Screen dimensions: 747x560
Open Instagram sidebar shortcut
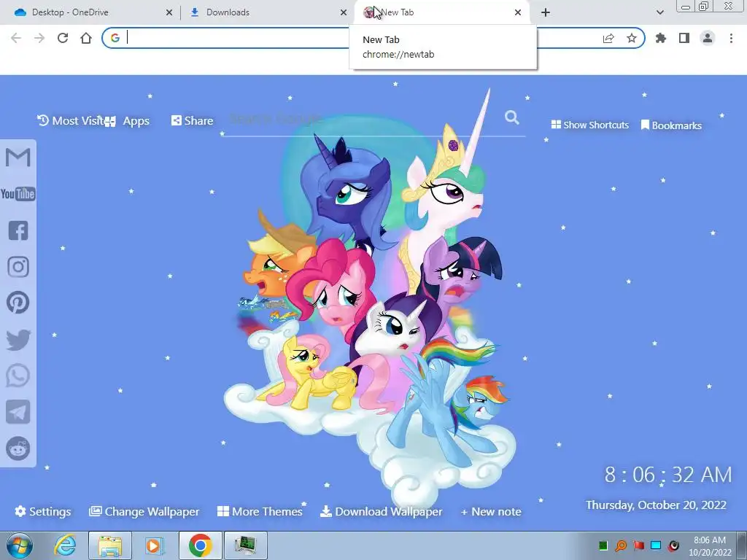pos(18,267)
